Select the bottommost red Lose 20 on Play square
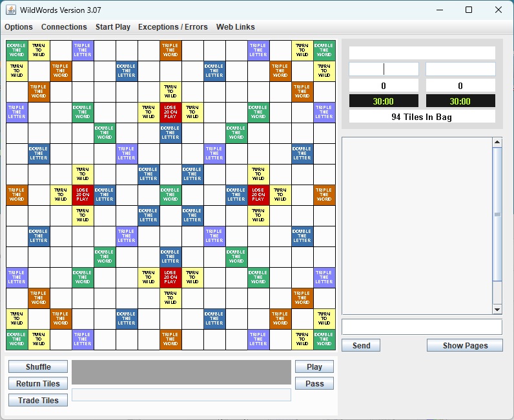The width and height of the screenshot is (514, 420). [x=170, y=277]
